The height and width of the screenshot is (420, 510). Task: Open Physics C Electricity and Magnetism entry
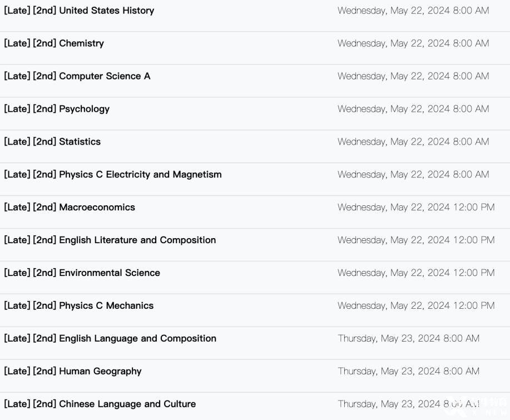point(113,175)
